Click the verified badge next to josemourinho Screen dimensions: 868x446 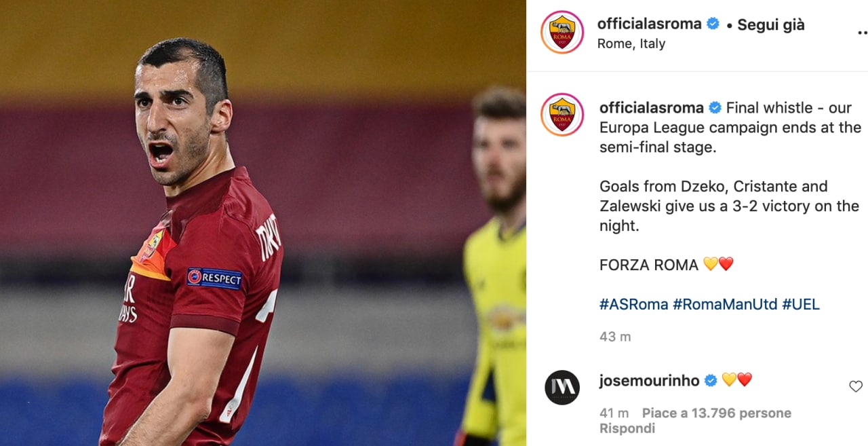pos(711,380)
